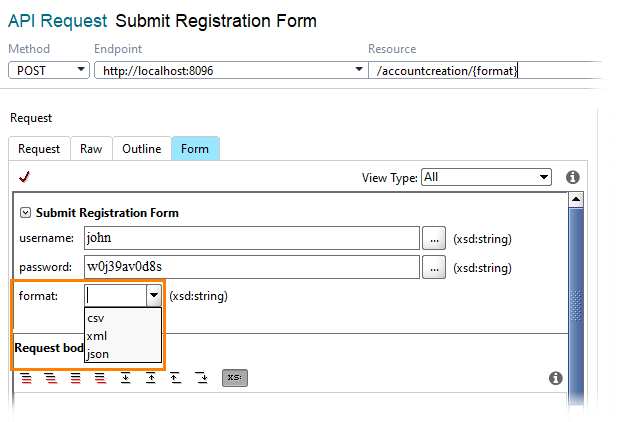Click the ellipsis button next to password

(x=434, y=267)
